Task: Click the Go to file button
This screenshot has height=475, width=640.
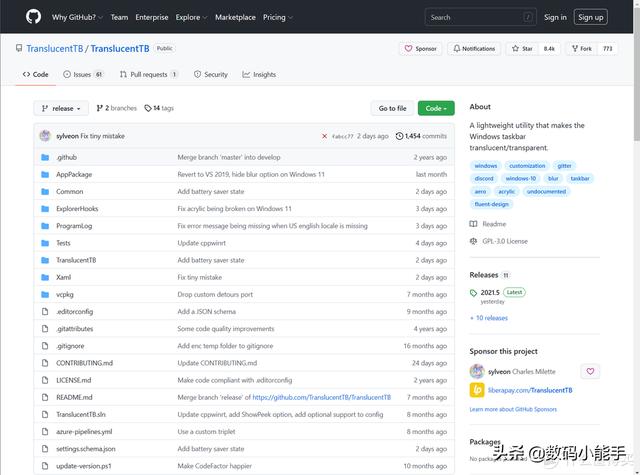Action: pyautogui.click(x=392, y=109)
